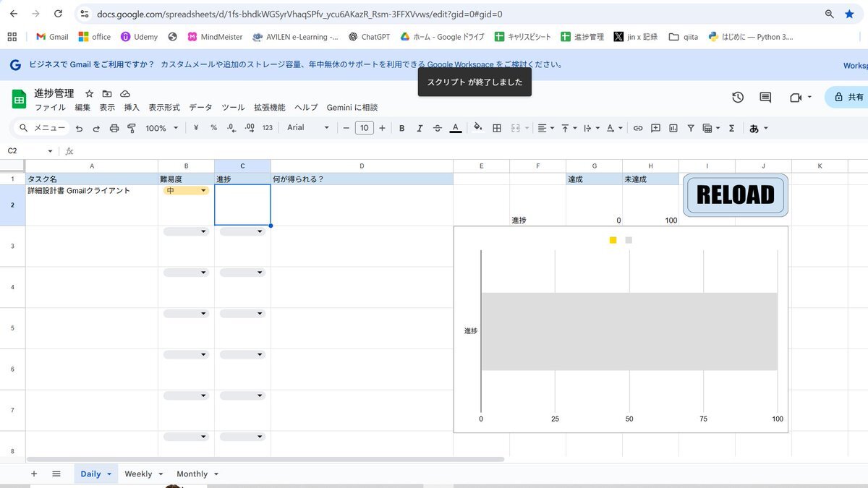The width and height of the screenshot is (868, 488).
Task: Click the borders icon
Action: (497, 128)
